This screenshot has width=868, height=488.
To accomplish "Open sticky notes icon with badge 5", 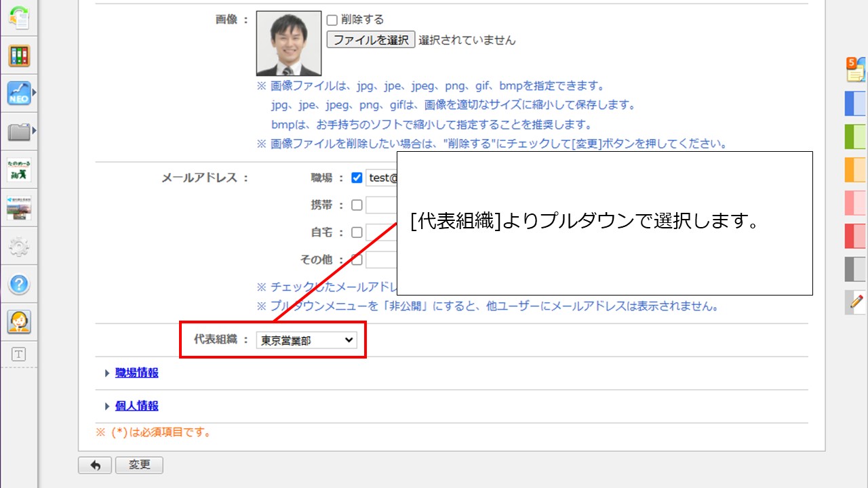I will [x=855, y=69].
